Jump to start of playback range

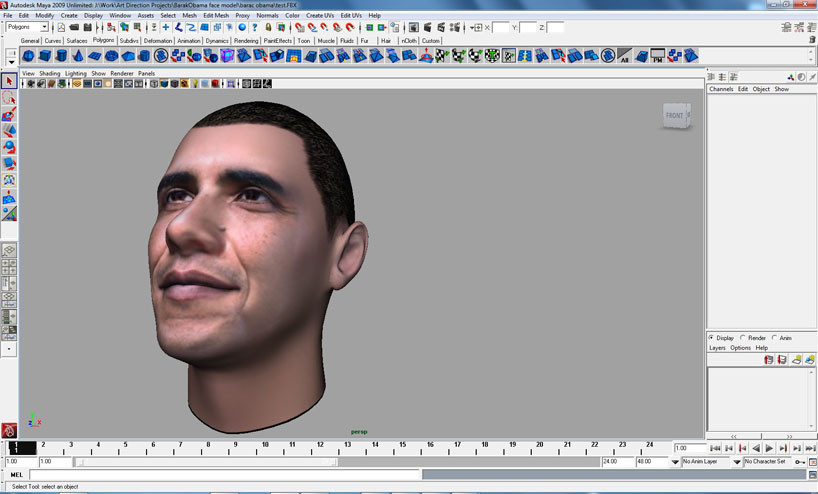click(x=715, y=448)
